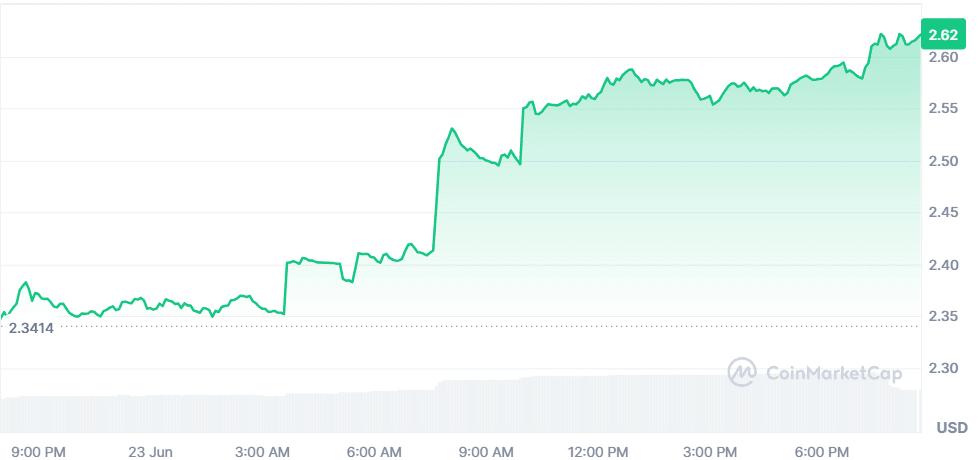Click the 2.30 price axis label
Image resolution: width=978 pixels, height=460 pixels.
pyautogui.click(x=943, y=369)
